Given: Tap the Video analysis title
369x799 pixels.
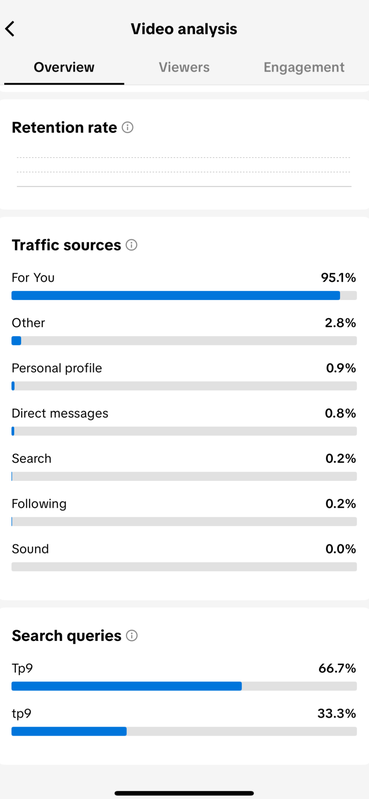Looking at the screenshot, I should pos(184,29).
